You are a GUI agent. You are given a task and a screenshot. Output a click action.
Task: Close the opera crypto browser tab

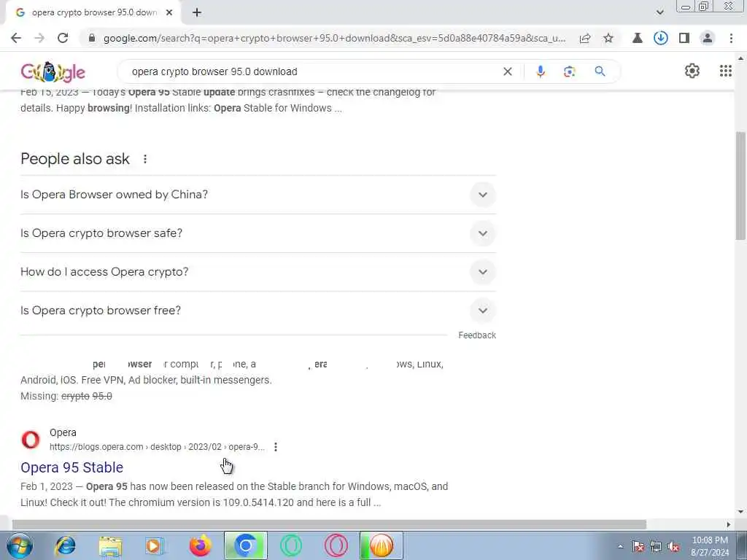(169, 12)
